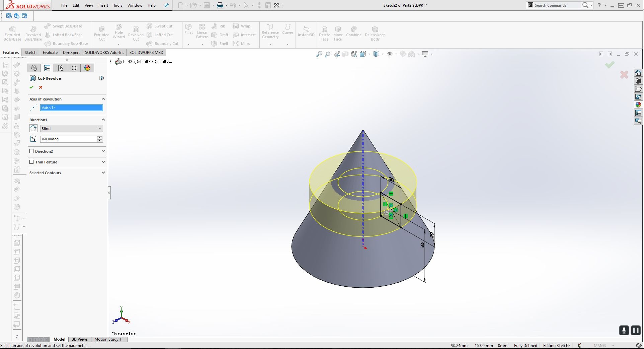Open the Appearances color ball in task pane

pyautogui.click(x=638, y=105)
